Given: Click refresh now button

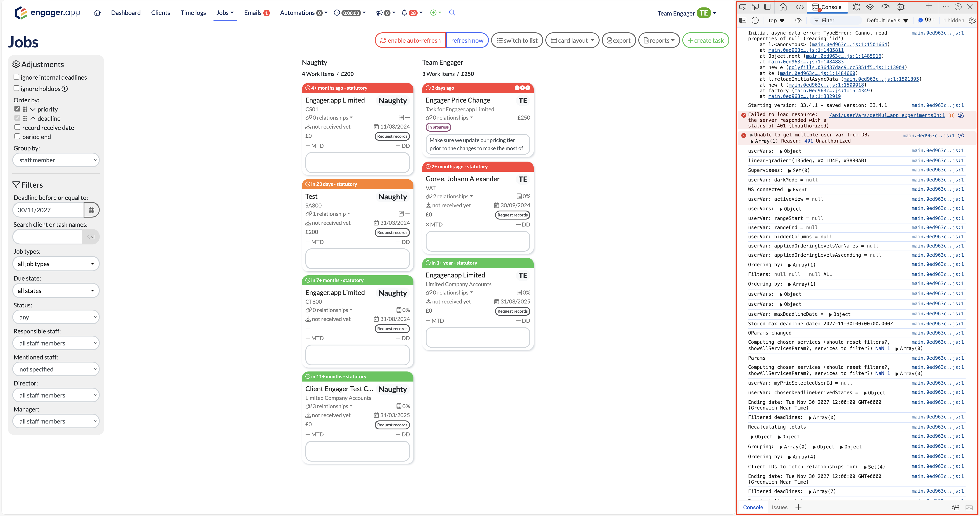Looking at the screenshot, I should (467, 40).
